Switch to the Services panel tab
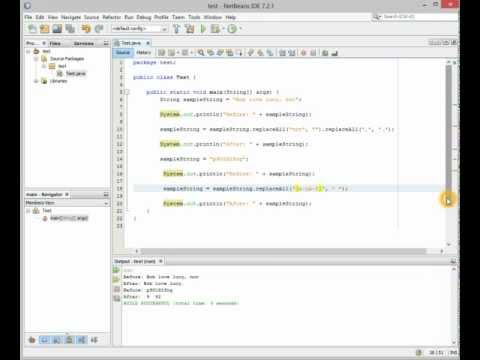This screenshot has height=360, width=480. (84, 43)
